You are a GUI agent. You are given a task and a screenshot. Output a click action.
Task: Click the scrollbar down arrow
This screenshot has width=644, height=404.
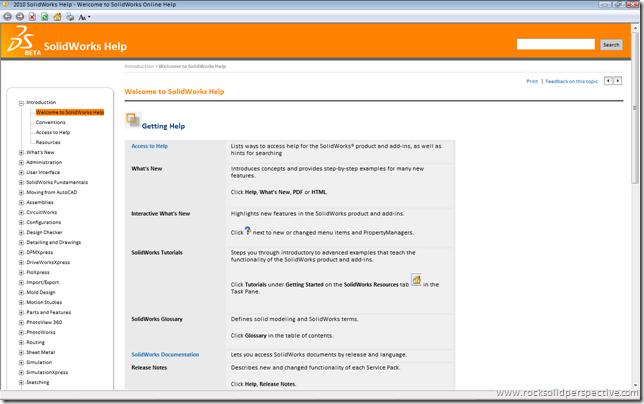coord(635,385)
